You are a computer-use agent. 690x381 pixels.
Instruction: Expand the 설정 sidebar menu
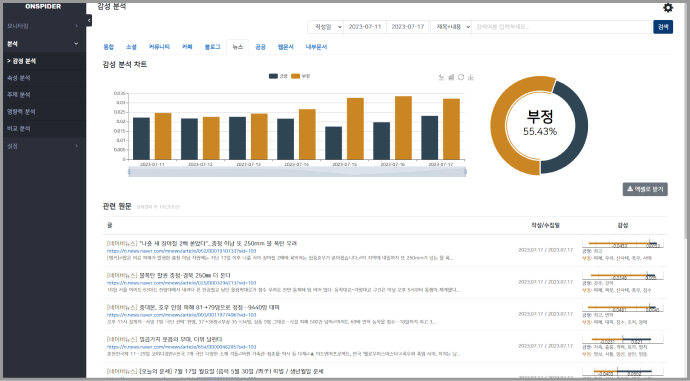pos(43,146)
